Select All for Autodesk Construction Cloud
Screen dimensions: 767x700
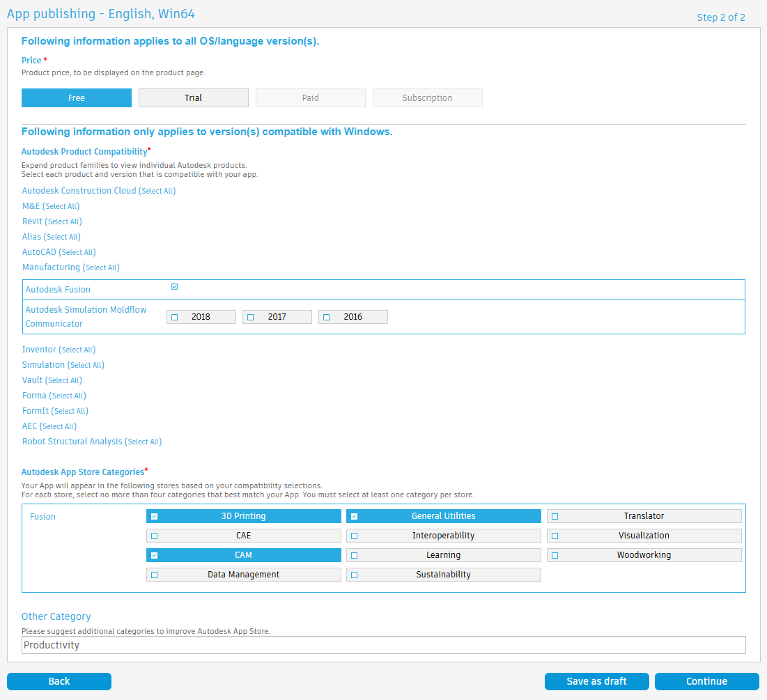(x=157, y=191)
